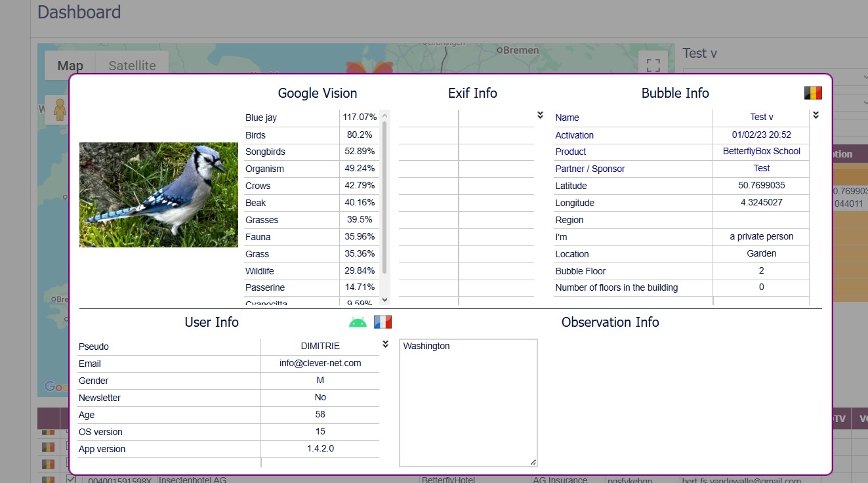Click the Organism score 49.24%
This screenshot has height=483, width=868.
(x=360, y=168)
